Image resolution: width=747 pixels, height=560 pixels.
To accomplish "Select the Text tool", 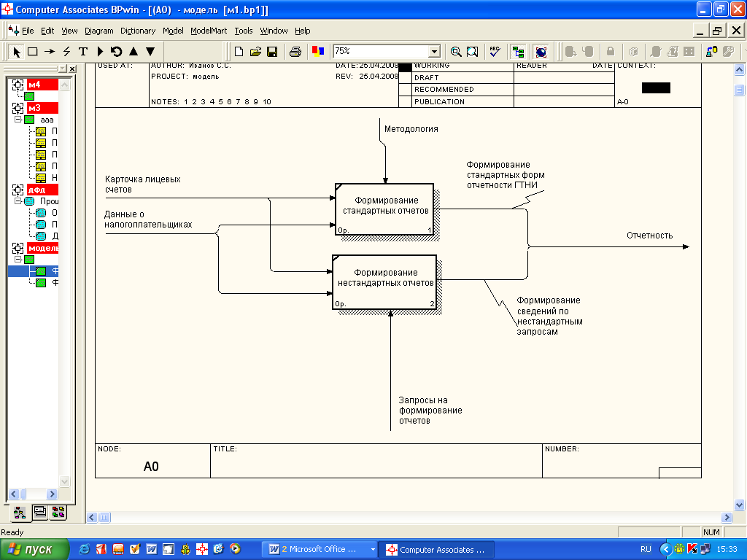I will coord(83,52).
